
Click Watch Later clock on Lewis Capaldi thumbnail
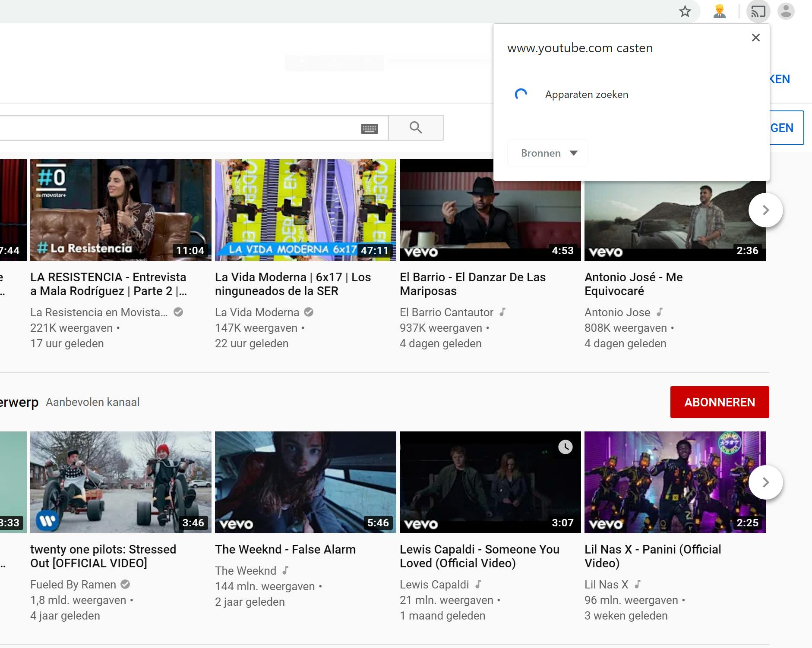click(x=566, y=447)
